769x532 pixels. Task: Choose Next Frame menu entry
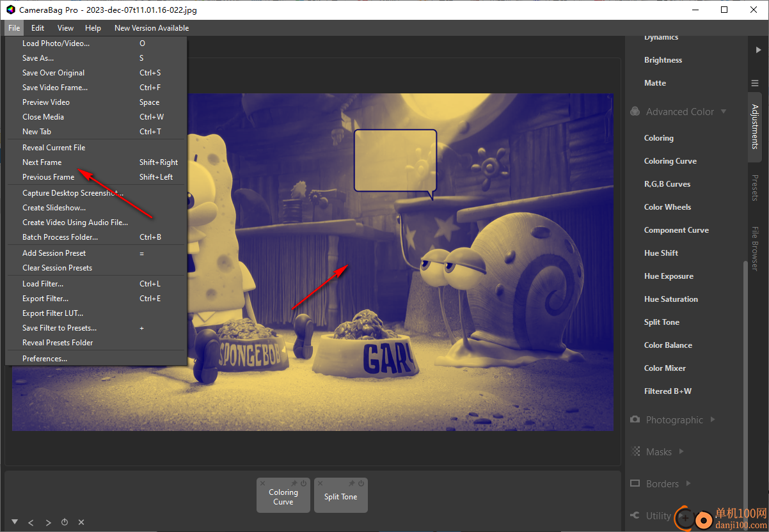[96, 162]
